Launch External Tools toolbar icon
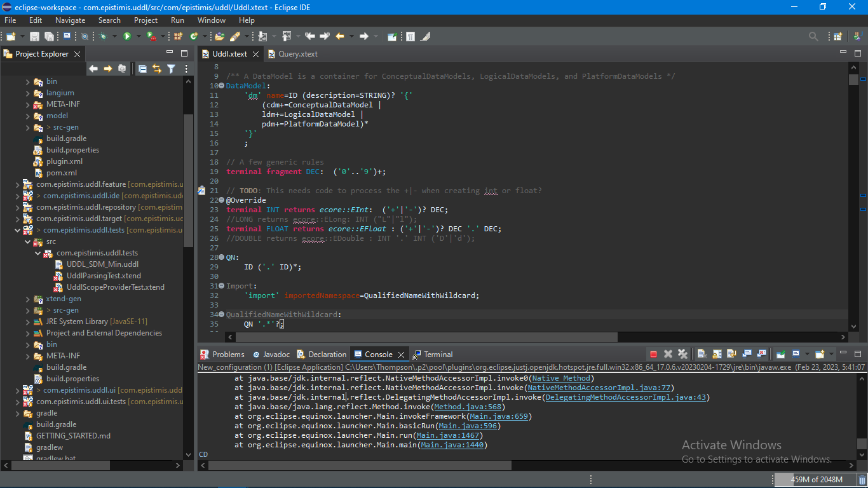 point(151,36)
